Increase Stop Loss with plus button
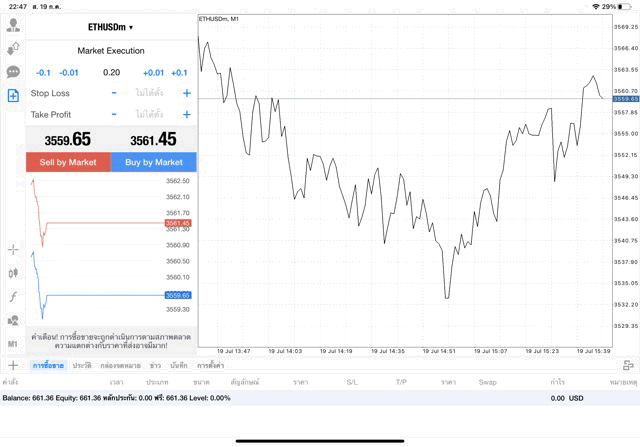The width and height of the screenshot is (640, 447). tap(187, 93)
